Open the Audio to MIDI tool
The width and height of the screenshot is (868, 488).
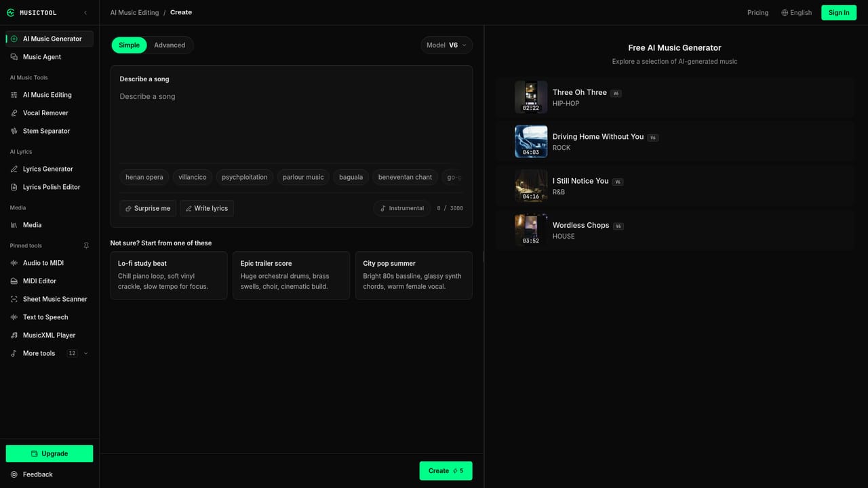pos(50,263)
